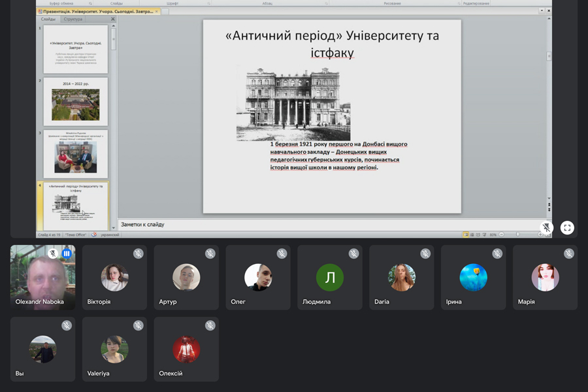Click the Normal view icon in status bar
Viewport: 588px width, 392px height.
466,235
